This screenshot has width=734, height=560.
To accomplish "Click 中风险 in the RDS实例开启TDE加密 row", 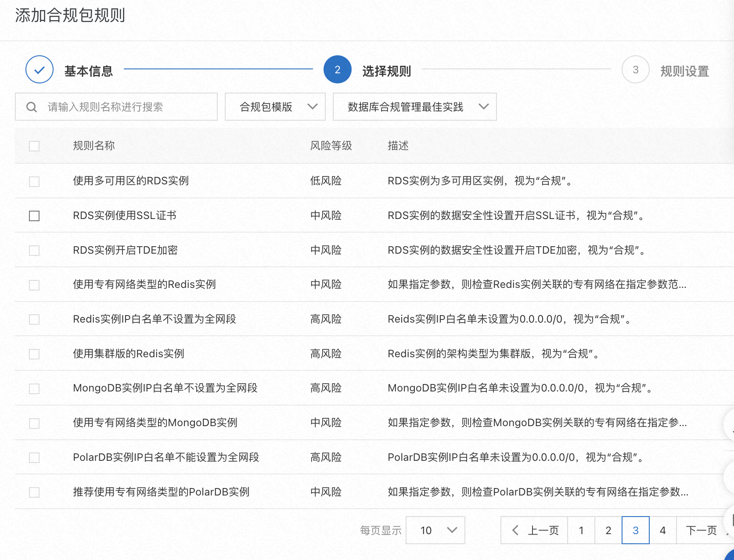I will (326, 250).
